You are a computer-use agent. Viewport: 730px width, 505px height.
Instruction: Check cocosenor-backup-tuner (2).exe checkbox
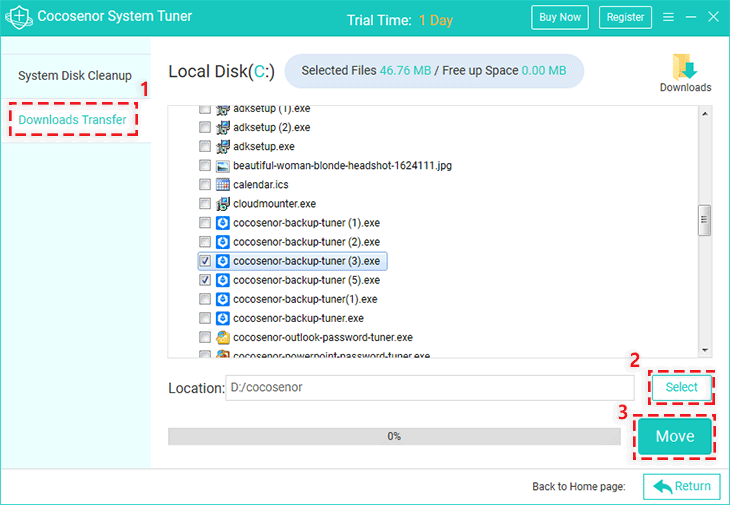pyautogui.click(x=204, y=242)
